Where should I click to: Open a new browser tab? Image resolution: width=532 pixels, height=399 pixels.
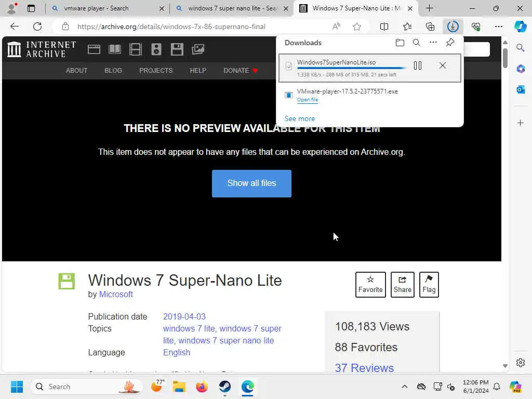point(429,8)
